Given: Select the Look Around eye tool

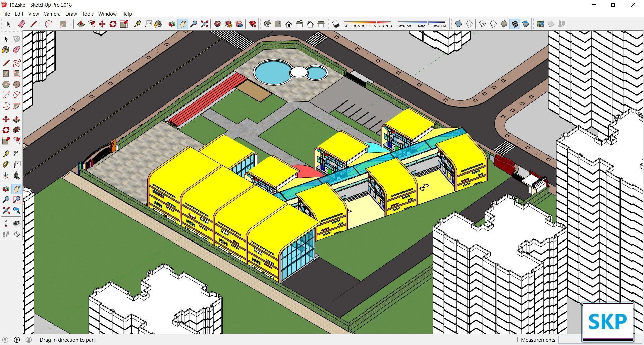Looking at the screenshot, I should [x=16, y=224].
